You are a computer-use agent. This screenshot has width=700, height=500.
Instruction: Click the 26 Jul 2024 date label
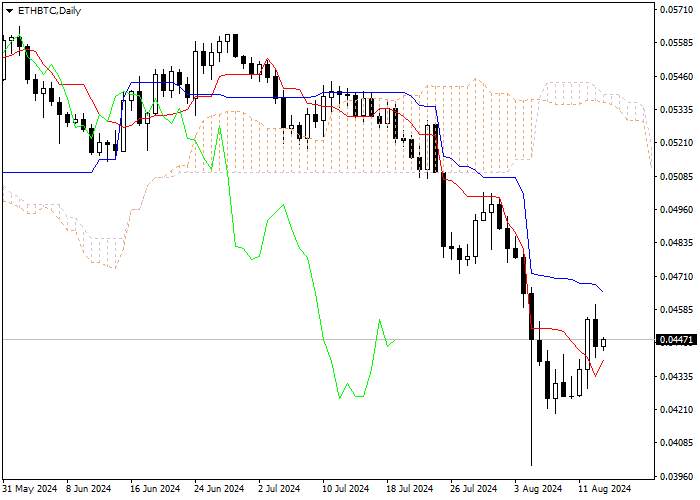tap(474, 489)
